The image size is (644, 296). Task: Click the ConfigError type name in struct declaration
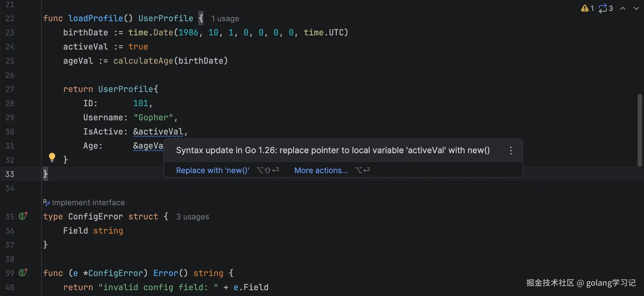[95, 217]
